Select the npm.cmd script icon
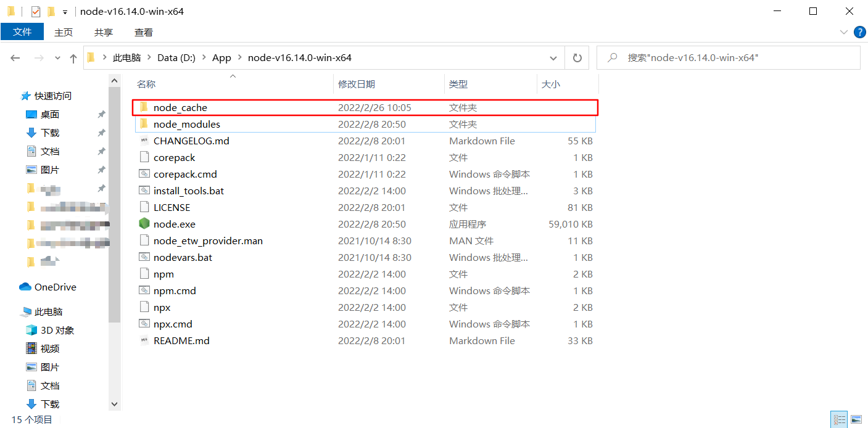The image size is (868, 428). pyautogui.click(x=144, y=290)
